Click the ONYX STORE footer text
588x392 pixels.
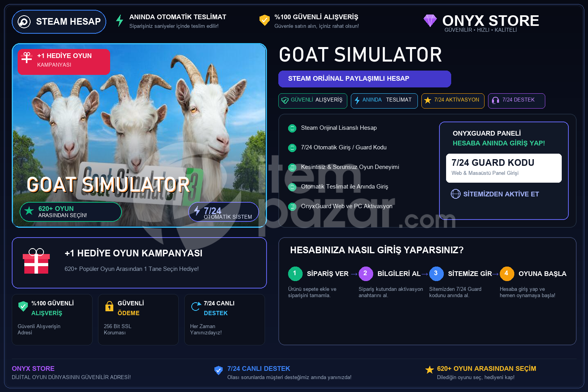(x=33, y=368)
